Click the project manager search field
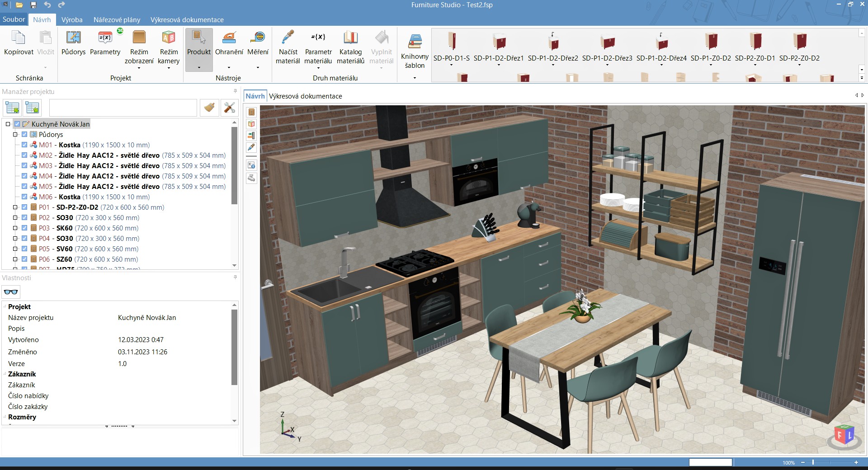This screenshot has width=868, height=470. click(123, 108)
